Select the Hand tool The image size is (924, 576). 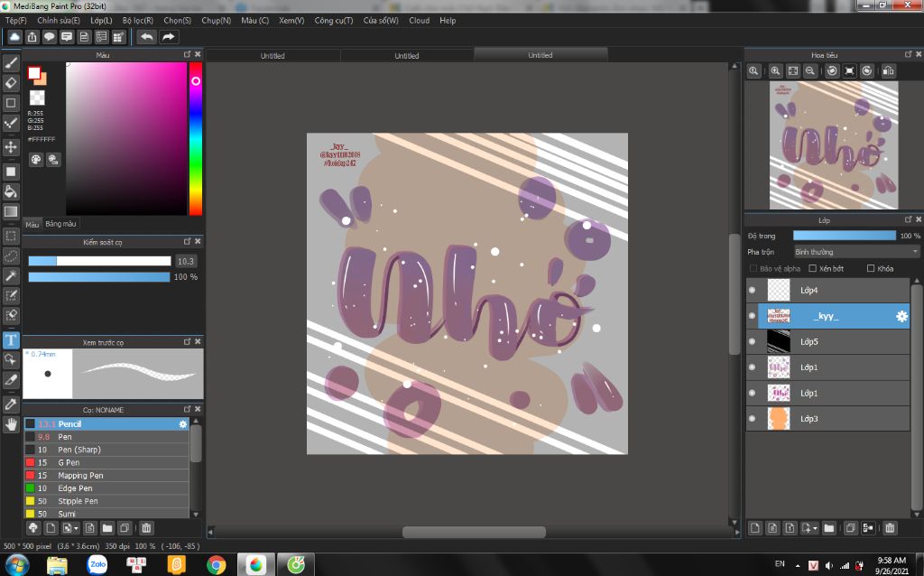pyautogui.click(x=11, y=424)
